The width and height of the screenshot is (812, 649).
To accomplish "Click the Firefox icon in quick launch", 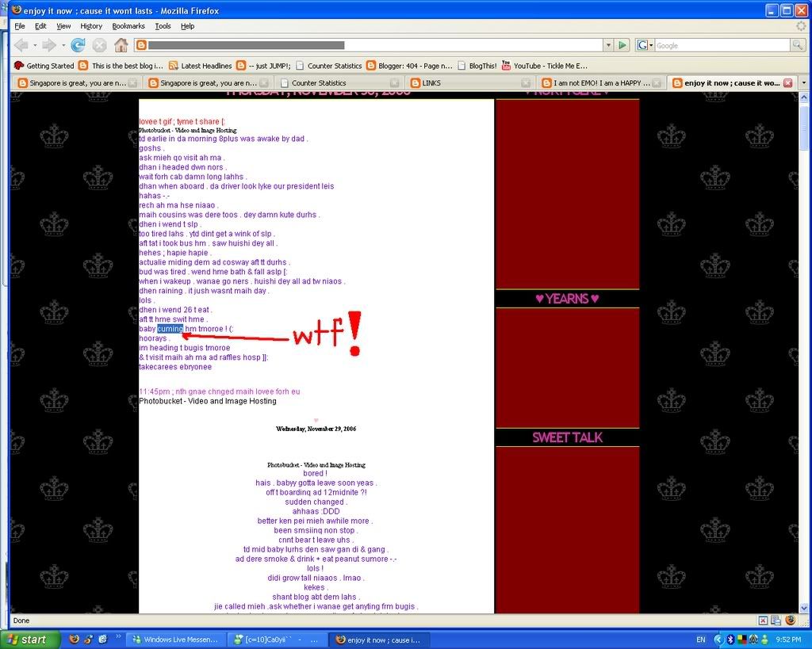I will click(74, 639).
